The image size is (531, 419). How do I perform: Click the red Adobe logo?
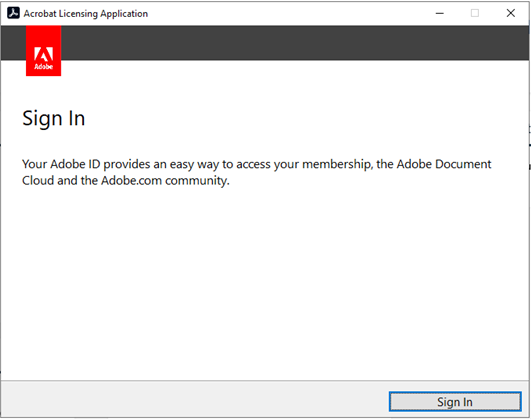click(x=43, y=51)
